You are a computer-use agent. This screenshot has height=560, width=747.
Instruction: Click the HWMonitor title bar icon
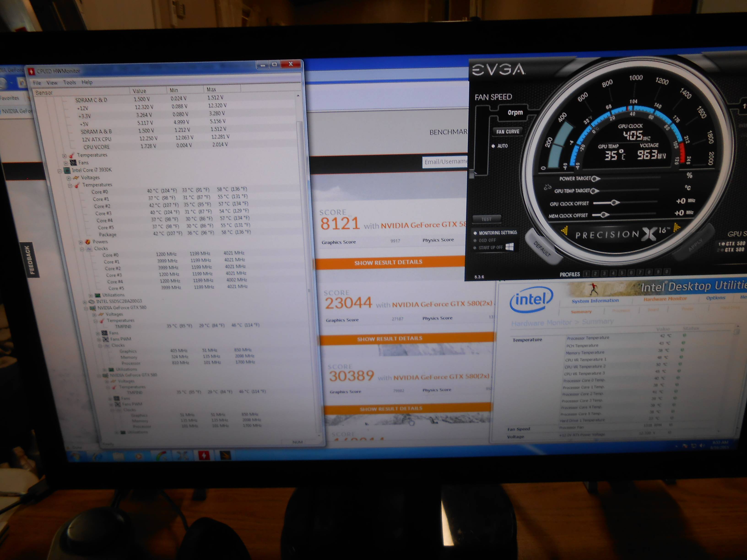point(31,71)
